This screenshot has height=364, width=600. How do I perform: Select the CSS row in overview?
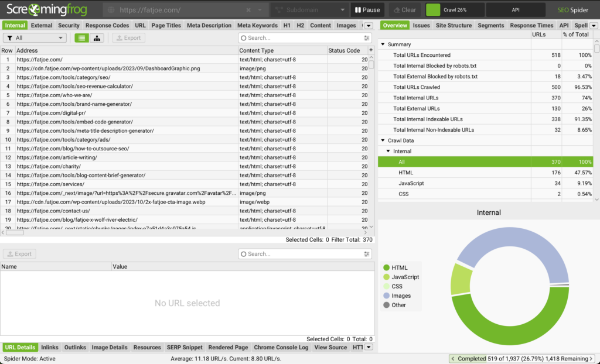(485, 194)
